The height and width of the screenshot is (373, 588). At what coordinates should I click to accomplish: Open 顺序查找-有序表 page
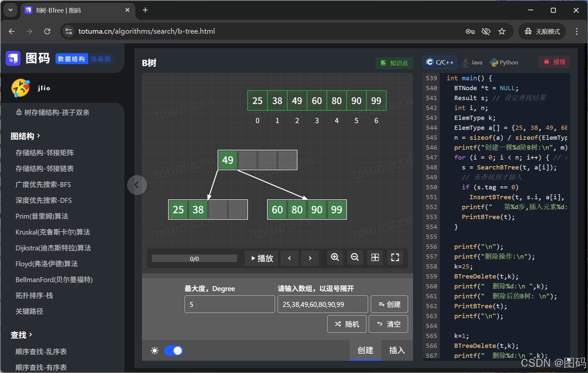(41, 367)
